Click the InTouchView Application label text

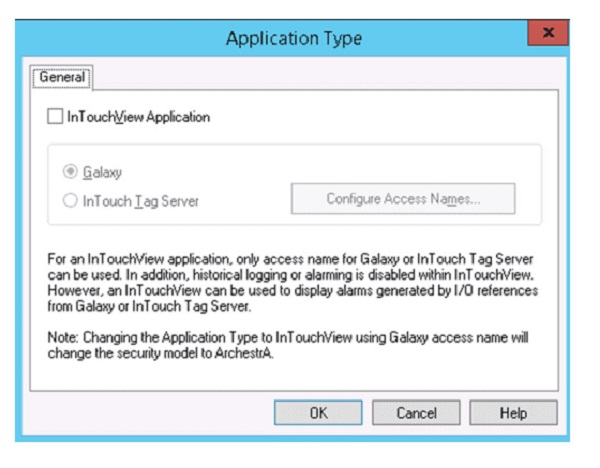138,117
